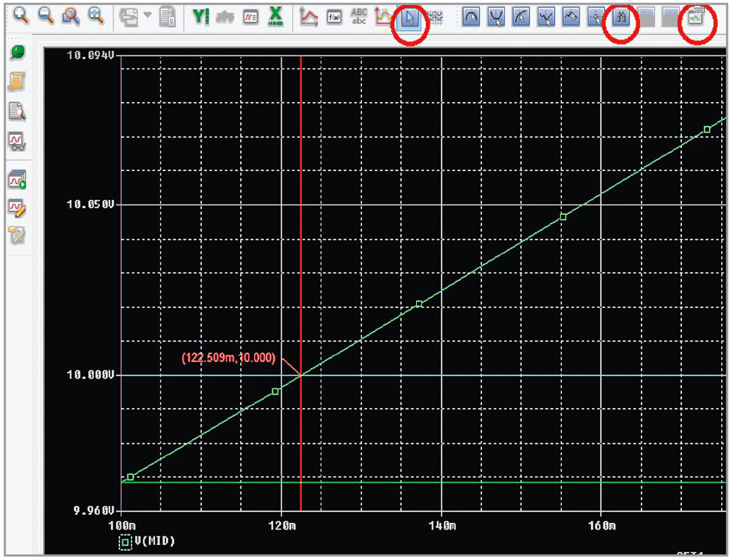Toggle the cursor display button
Viewport: 731px width, 560px height.
point(409,18)
